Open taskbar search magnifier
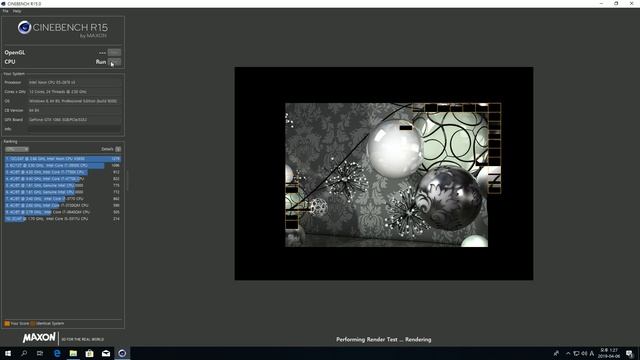The image size is (640, 360). pyautogui.click(x=24, y=353)
